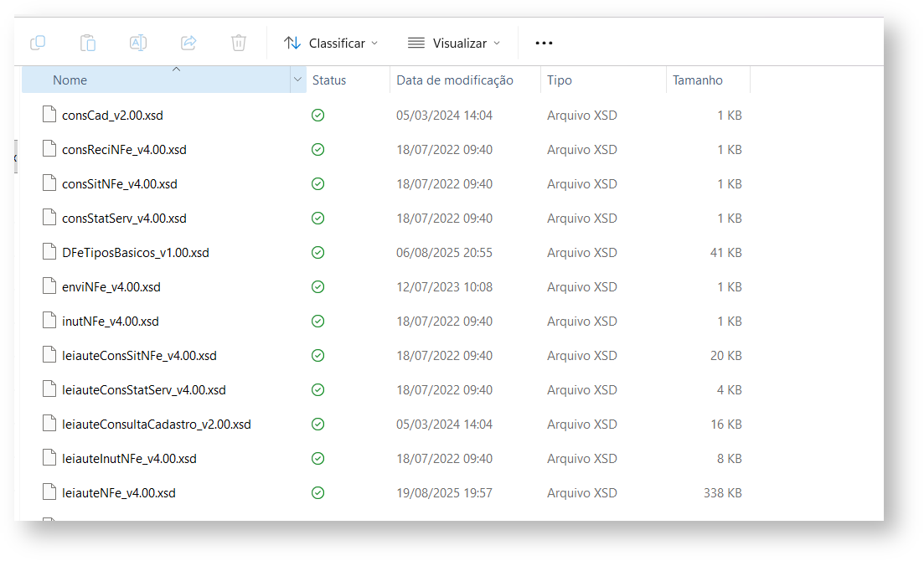924x561 pixels.
Task: Click the Paste clipboard icon
Action: coord(88,43)
